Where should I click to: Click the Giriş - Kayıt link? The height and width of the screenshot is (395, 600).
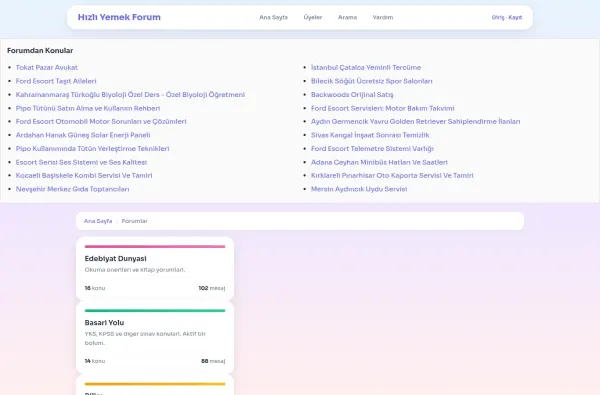pyautogui.click(x=507, y=17)
